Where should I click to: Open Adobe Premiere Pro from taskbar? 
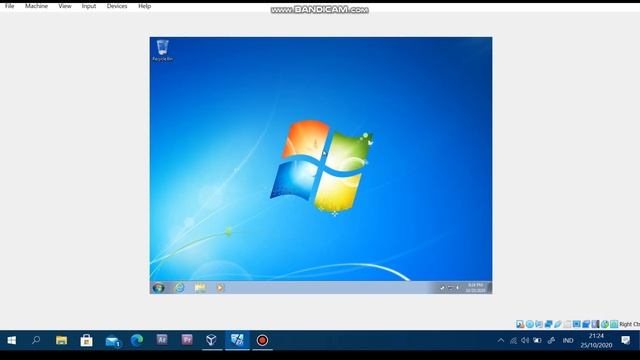click(x=187, y=340)
